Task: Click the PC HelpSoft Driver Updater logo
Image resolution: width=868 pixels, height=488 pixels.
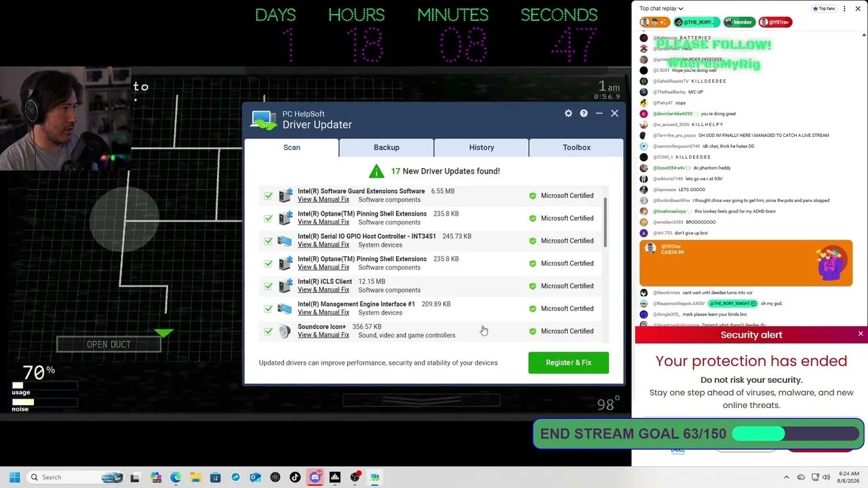Action: pos(263,120)
